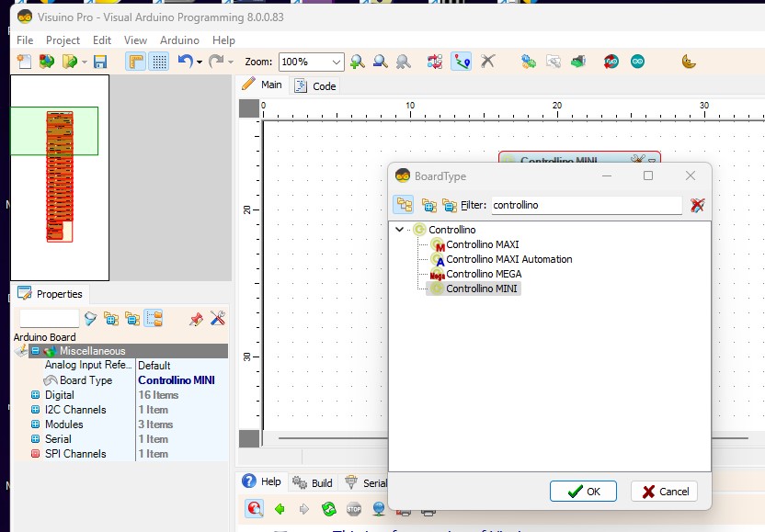
Task: Expand all properties with folder-plus icon
Action: point(111,319)
